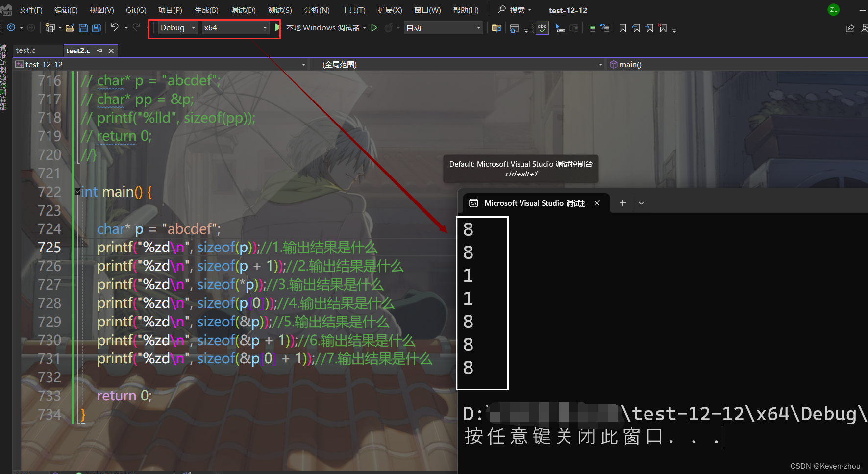Open the 自动 dropdown in toolbar
868x474 pixels.
click(443, 28)
